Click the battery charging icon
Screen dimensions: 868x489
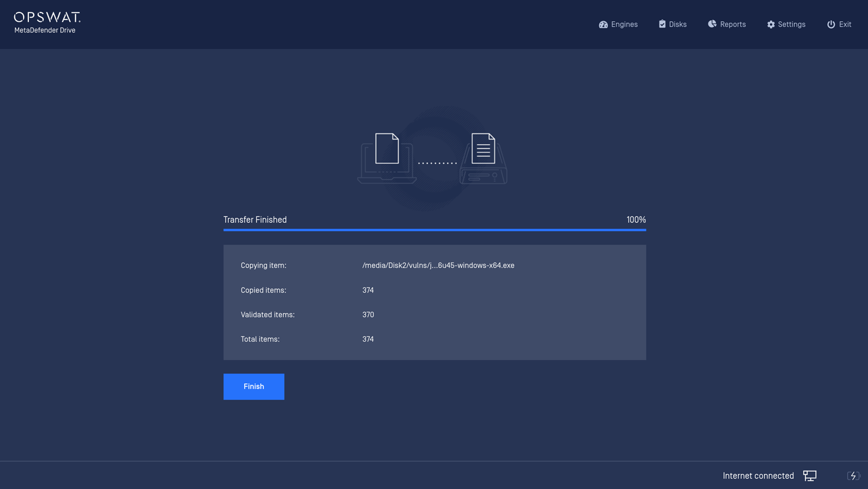coord(853,476)
